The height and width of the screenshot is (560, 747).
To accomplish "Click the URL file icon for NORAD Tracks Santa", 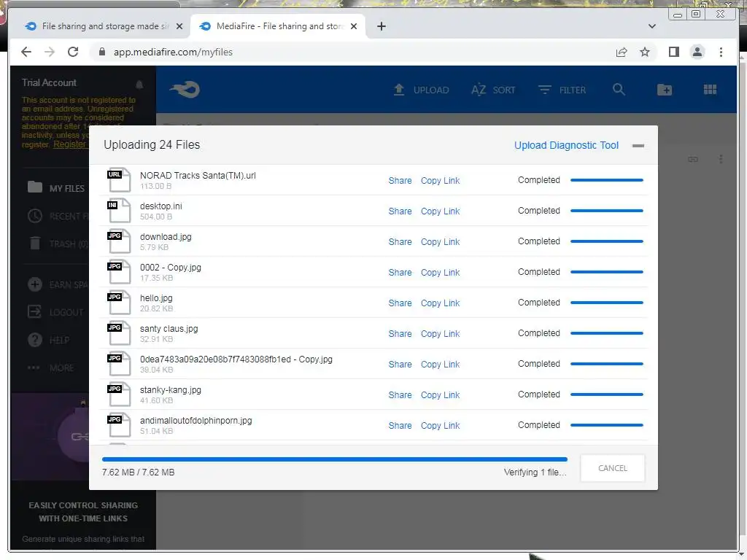I will click(119, 180).
